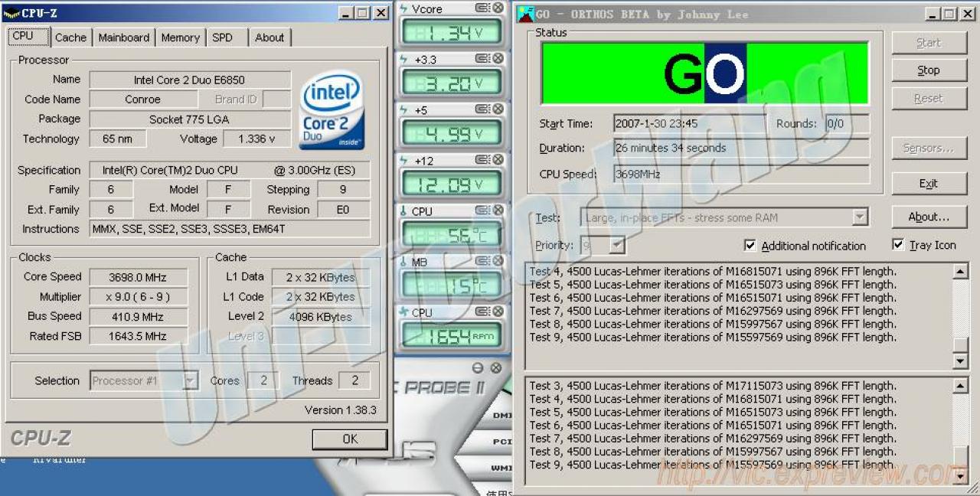Close the +5 voltage panel
The image size is (980, 496).
tap(498, 109)
